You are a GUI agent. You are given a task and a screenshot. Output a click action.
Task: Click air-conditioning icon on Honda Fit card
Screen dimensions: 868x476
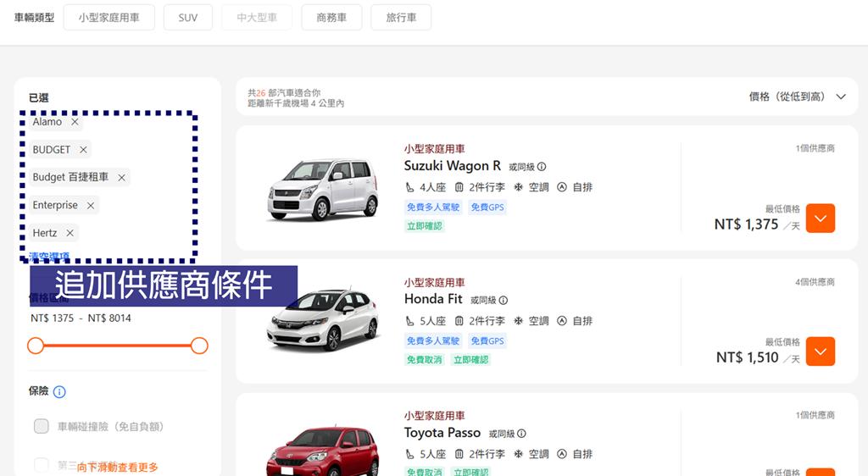click(x=518, y=321)
